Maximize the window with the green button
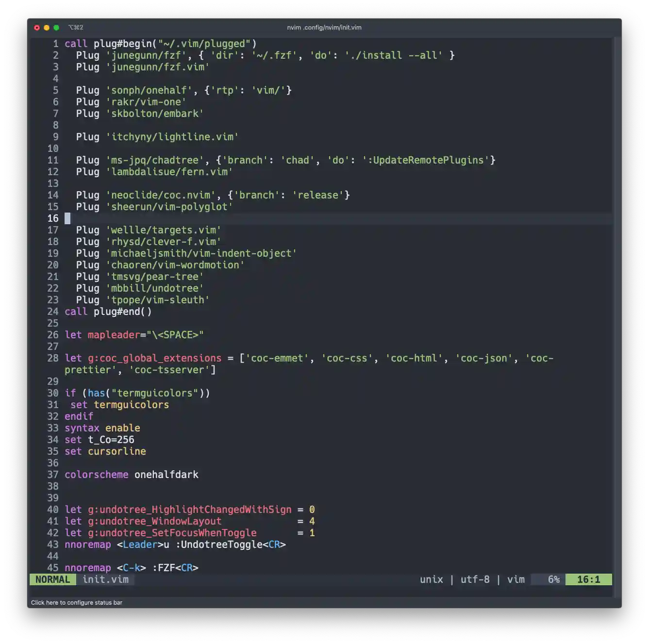 coord(56,28)
